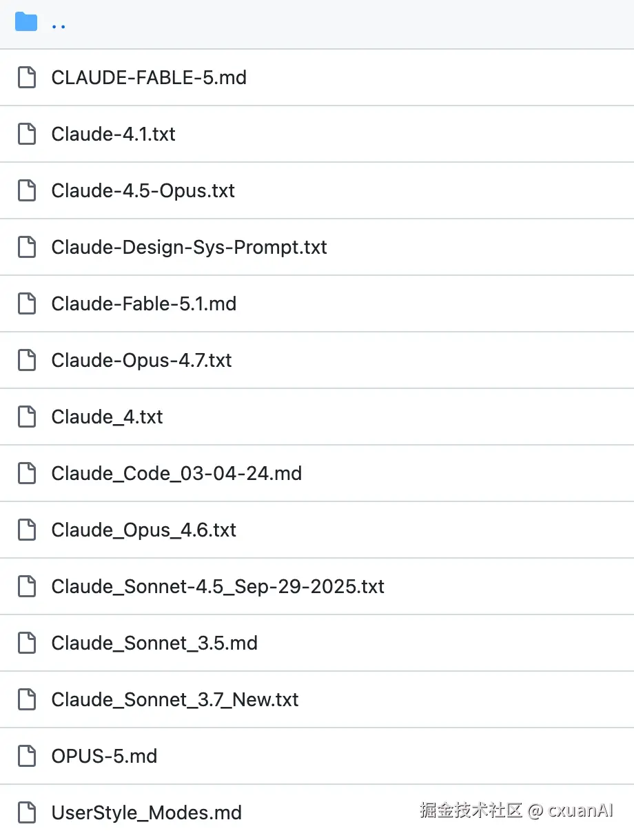Open Claude_Code_03-04-24.md

pyautogui.click(x=176, y=473)
